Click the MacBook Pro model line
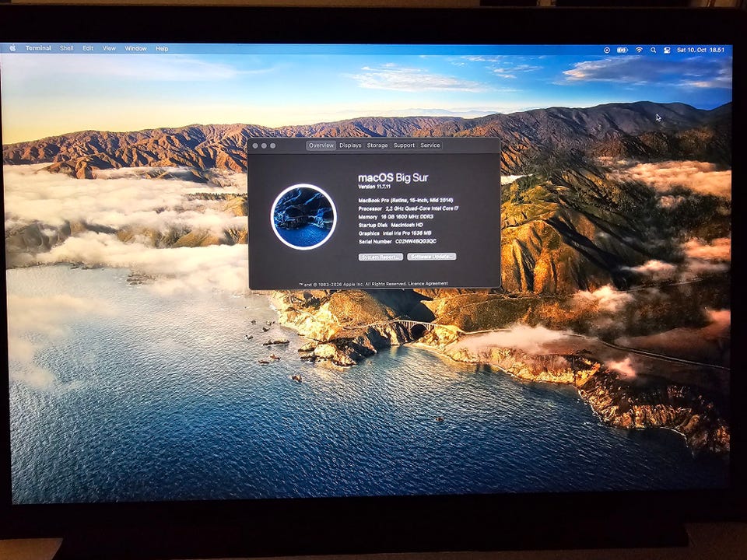The image size is (747, 560). coord(405,201)
